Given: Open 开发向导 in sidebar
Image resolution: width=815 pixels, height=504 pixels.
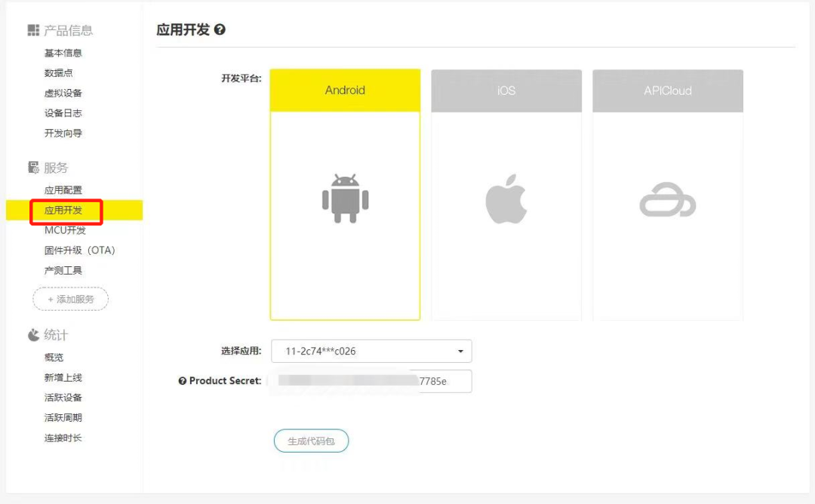Looking at the screenshot, I should point(63,133).
